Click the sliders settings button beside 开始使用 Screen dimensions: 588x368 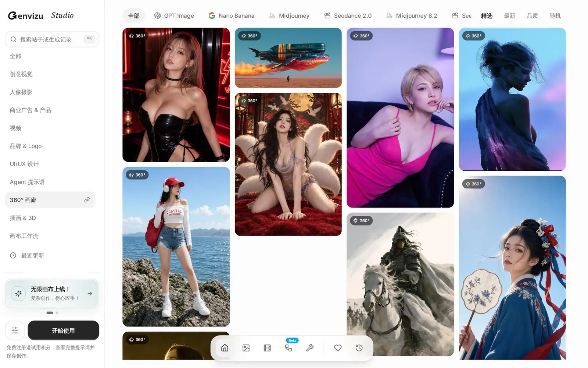pyautogui.click(x=15, y=330)
